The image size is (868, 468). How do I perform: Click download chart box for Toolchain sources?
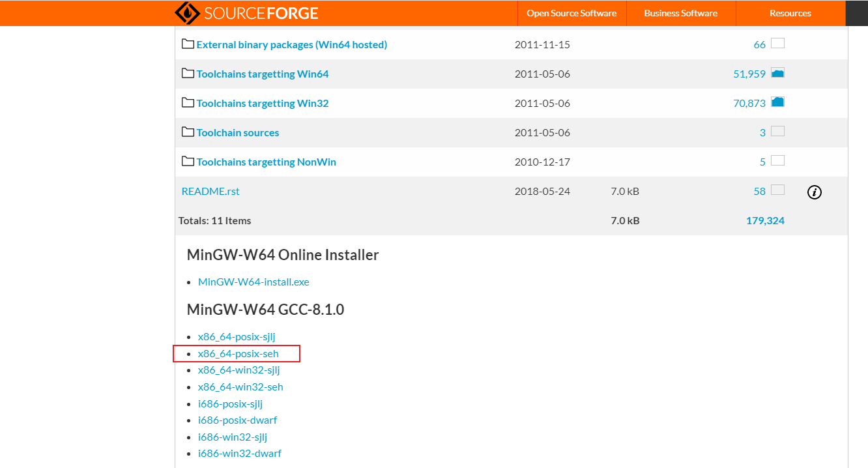[x=777, y=132]
